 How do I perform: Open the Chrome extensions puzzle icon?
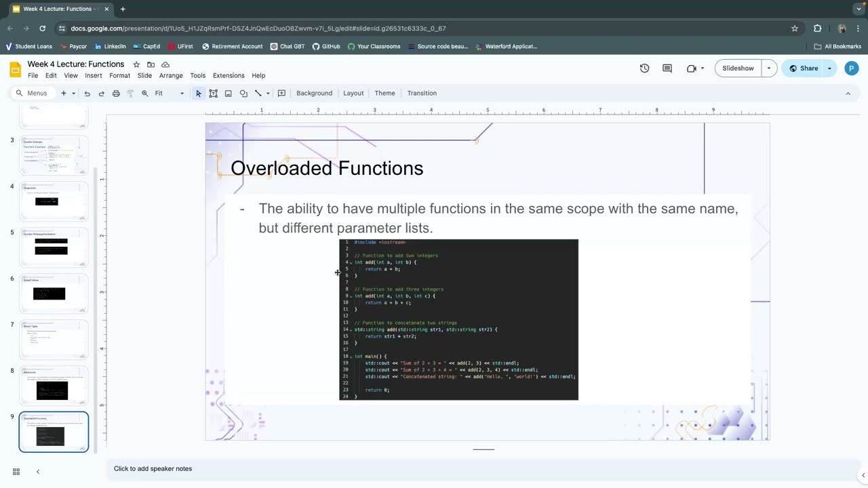coord(818,28)
